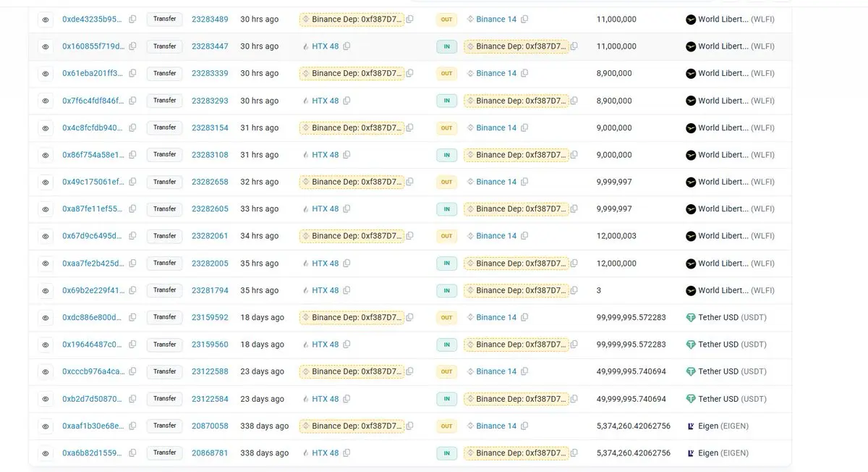Copy transaction hash 0xa87fe11ef55
868x472 pixels.
[x=132, y=208]
